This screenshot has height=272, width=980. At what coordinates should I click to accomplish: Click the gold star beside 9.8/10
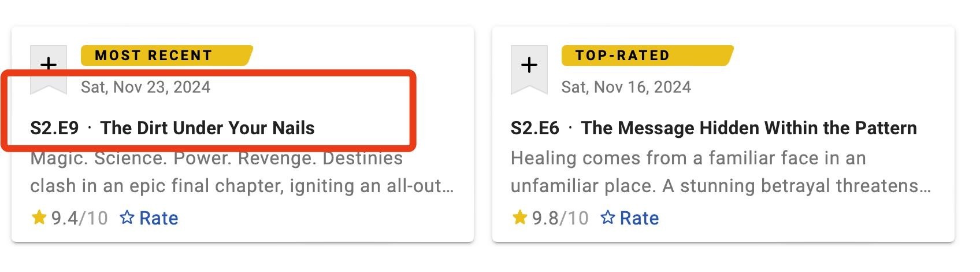click(x=520, y=218)
